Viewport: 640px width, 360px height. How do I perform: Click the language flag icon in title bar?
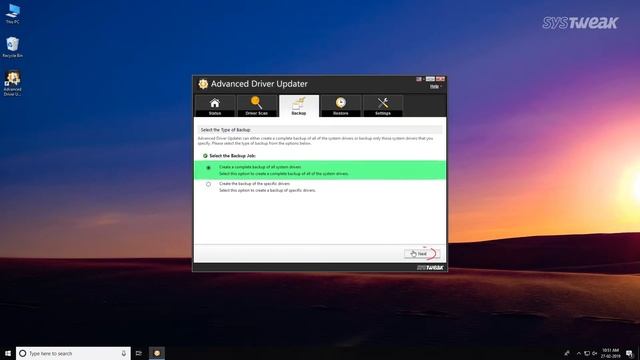coord(419,79)
